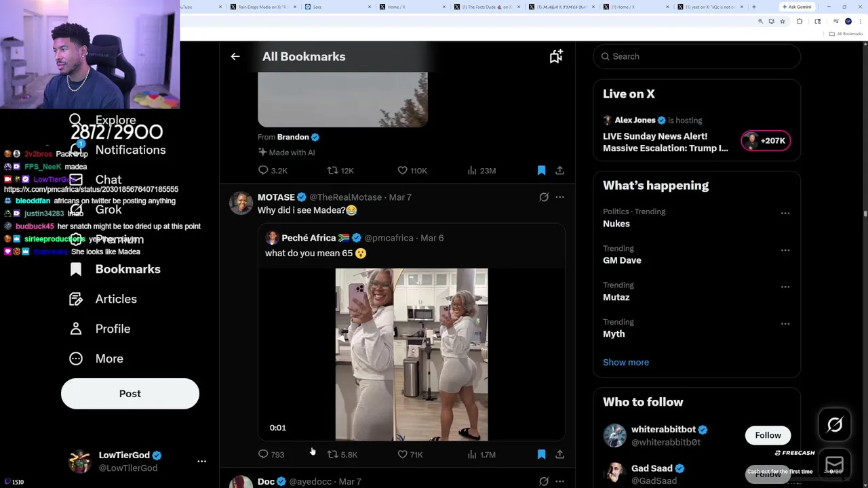The image size is (868, 488).
Task: Open the GM Dave trending topic
Action: (622, 260)
